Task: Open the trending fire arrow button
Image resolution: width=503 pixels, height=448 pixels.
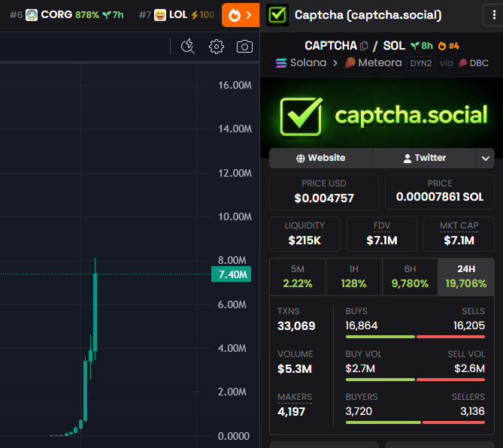Action: coord(241,15)
